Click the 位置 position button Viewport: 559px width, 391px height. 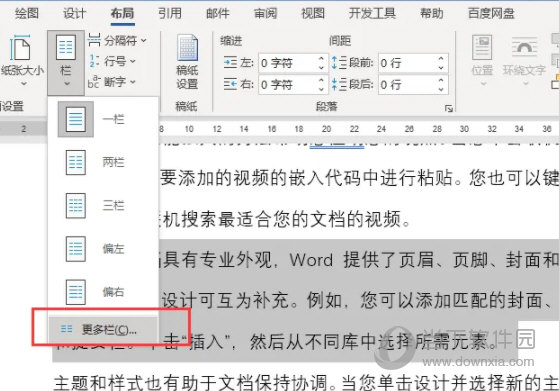tap(482, 61)
